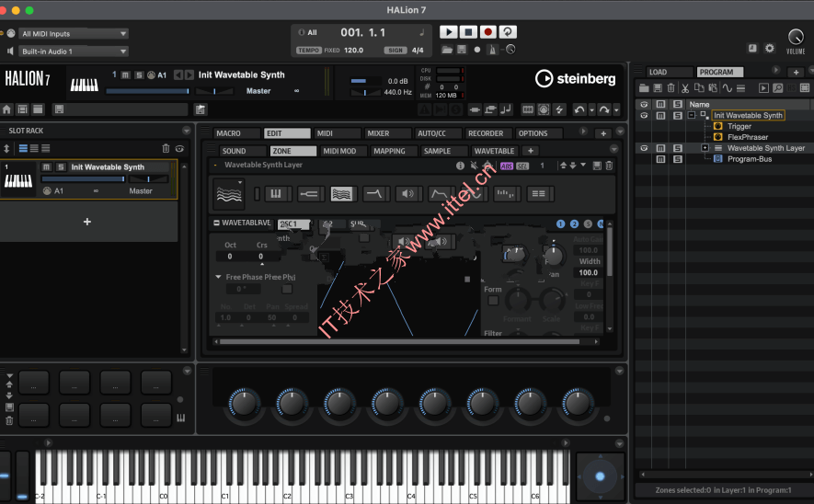This screenshot has height=504, width=814.
Task: Open the undo history dropdown arrow
Action: tap(591, 110)
